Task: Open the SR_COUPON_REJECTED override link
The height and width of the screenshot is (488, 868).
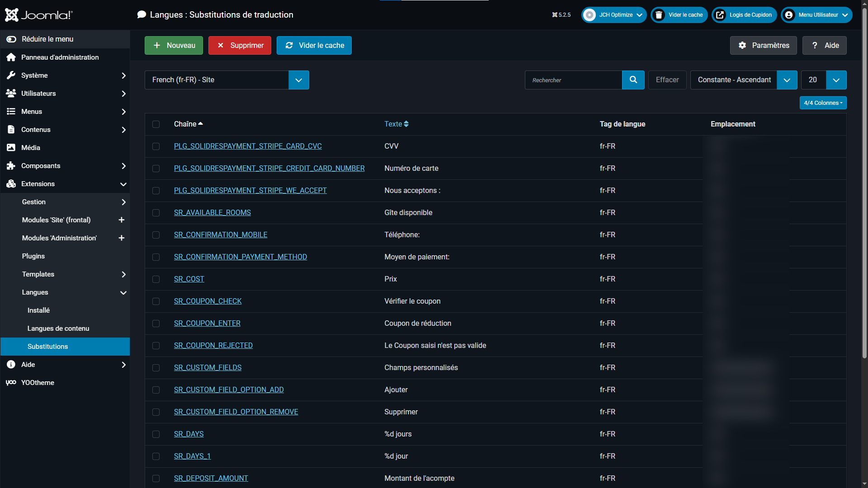Action: click(213, 346)
